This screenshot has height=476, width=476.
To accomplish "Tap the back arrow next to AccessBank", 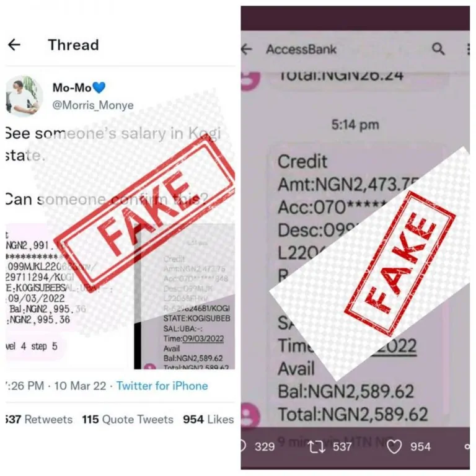I will [x=247, y=49].
